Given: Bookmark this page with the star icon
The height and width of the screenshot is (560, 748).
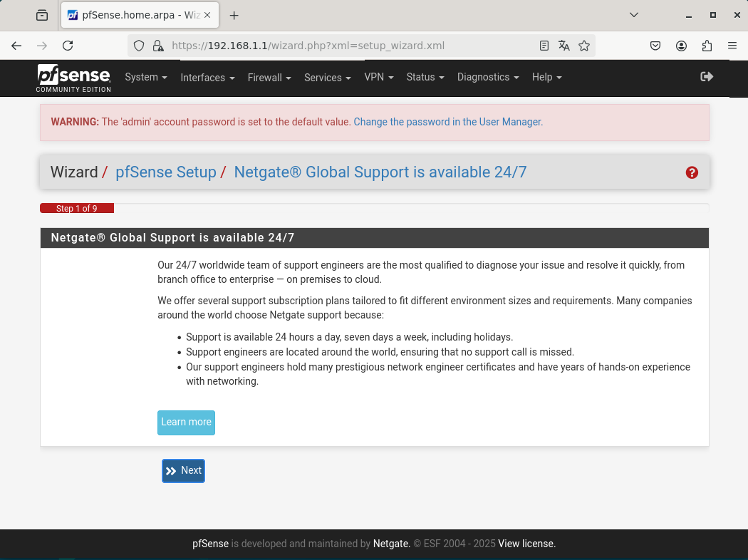Looking at the screenshot, I should point(584,46).
